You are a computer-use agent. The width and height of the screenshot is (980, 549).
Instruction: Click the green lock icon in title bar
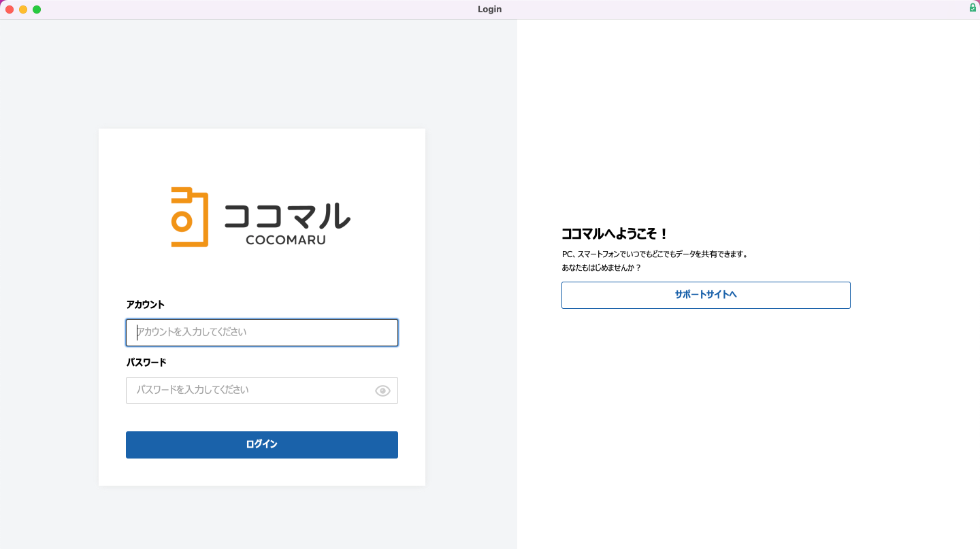[x=973, y=7]
